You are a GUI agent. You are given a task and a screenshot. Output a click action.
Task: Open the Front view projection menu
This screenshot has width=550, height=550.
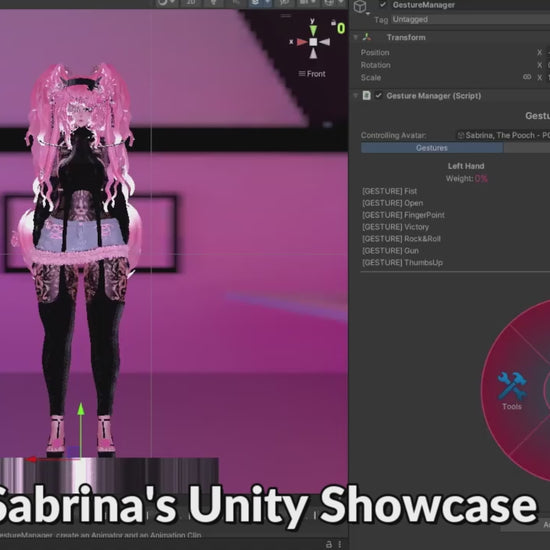(x=312, y=74)
